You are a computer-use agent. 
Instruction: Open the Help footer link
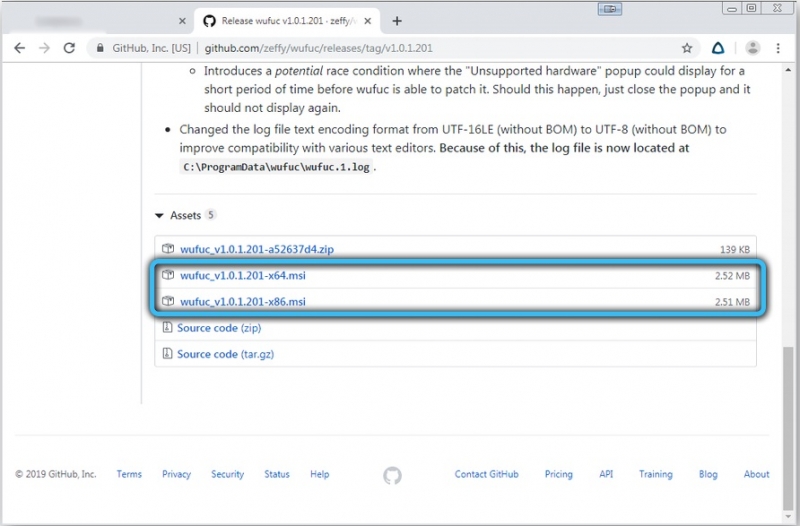click(319, 474)
